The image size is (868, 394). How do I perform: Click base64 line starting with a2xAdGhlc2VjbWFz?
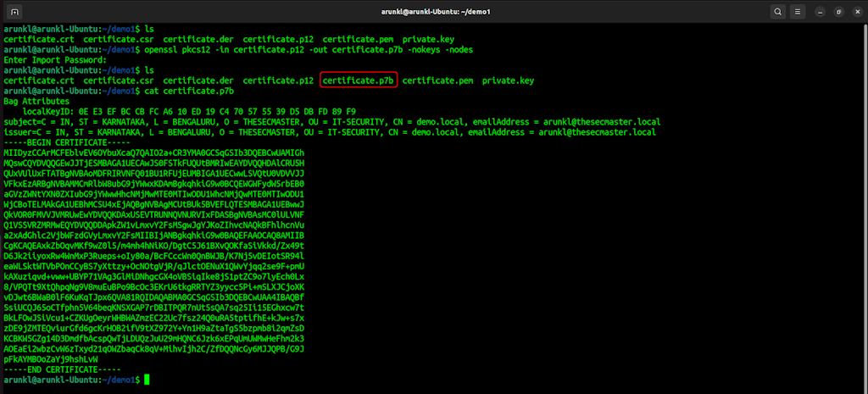(x=154, y=236)
